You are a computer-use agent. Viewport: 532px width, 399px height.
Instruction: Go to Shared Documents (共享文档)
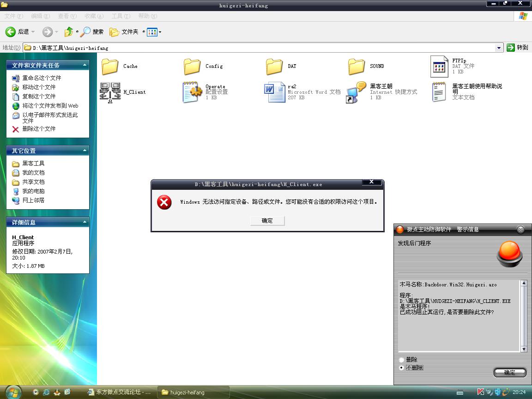point(28,182)
